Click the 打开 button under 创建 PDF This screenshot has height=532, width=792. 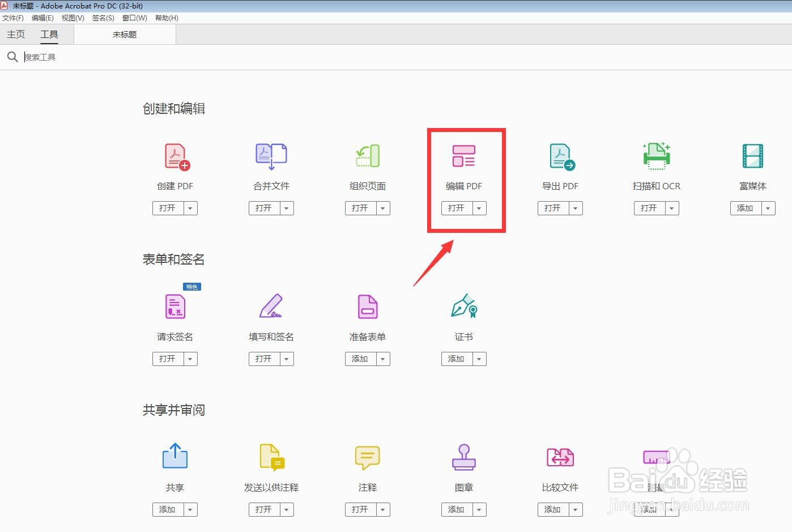click(168, 208)
